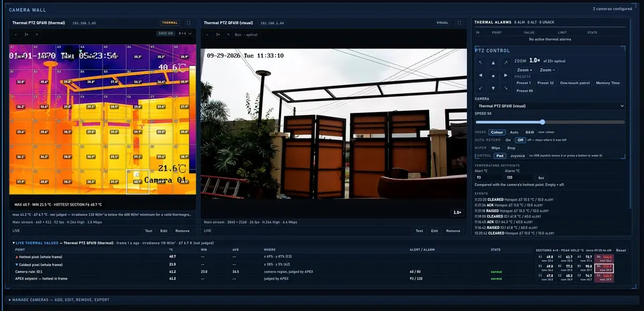The height and width of the screenshot is (311, 644).
Task: Open the visual camera feed in fullscreen
Action: pyautogui.click(x=459, y=23)
